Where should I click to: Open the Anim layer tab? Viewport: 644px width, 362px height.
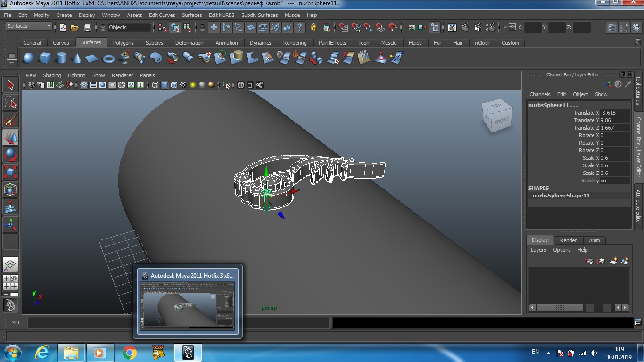(594, 240)
